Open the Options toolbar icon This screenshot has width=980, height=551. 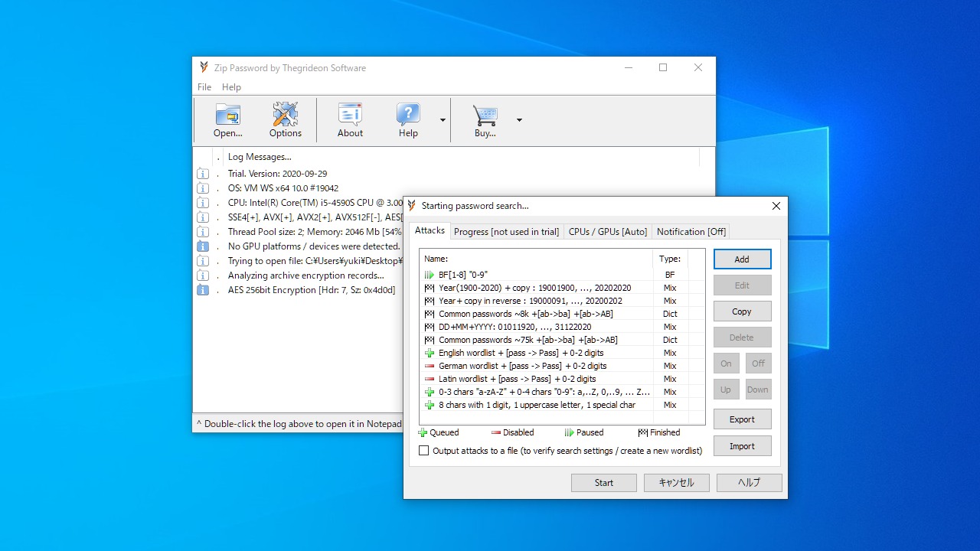click(x=285, y=120)
